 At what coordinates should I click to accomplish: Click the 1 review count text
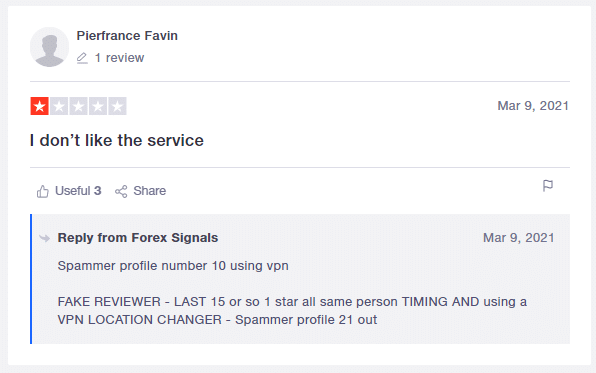119,58
